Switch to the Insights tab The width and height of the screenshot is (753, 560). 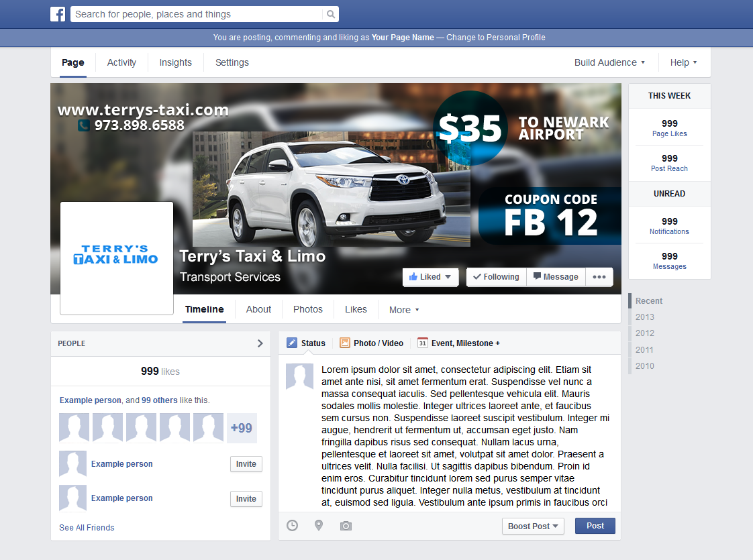click(175, 62)
